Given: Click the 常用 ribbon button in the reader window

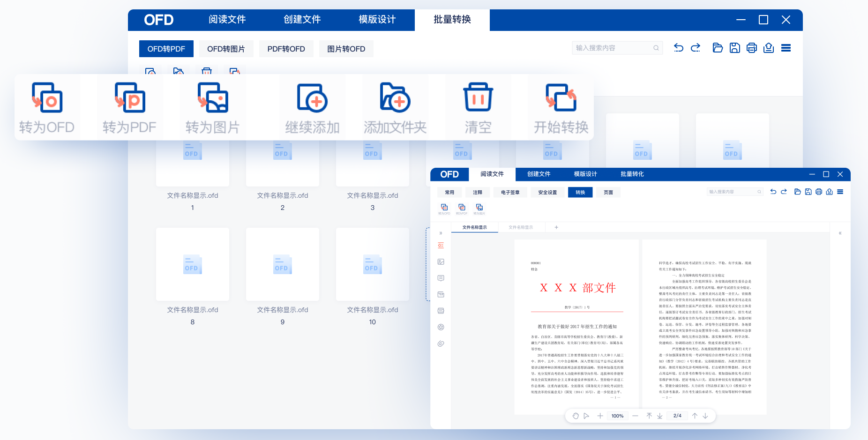Looking at the screenshot, I should [x=450, y=192].
